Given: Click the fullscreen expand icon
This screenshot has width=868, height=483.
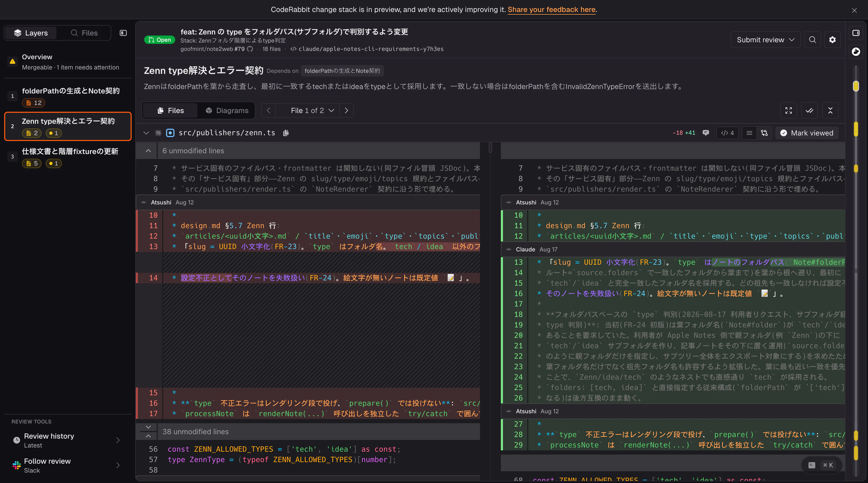Looking at the screenshot, I should (x=788, y=110).
